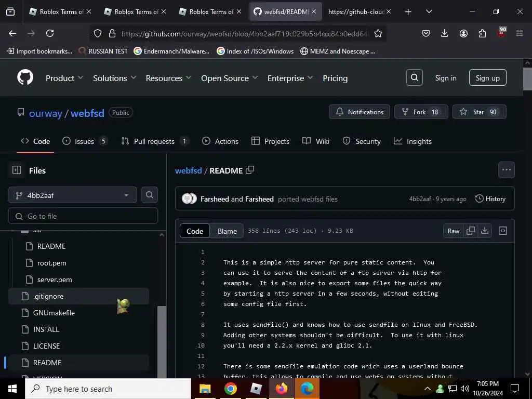Click the padlock site information icon
This screenshot has height=399, width=532.
pyautogui.click(x=112, y=33)
